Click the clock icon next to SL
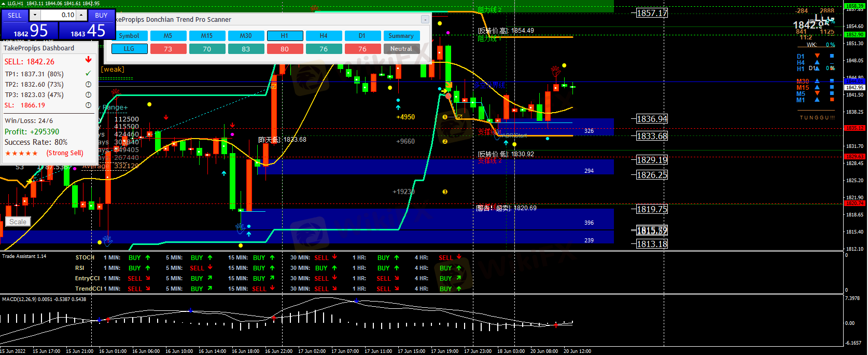 (88, 105)
